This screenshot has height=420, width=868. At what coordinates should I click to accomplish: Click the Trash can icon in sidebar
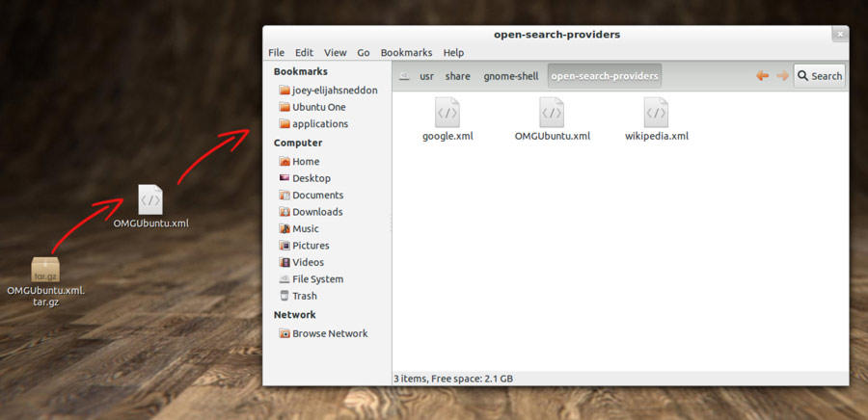285,296
